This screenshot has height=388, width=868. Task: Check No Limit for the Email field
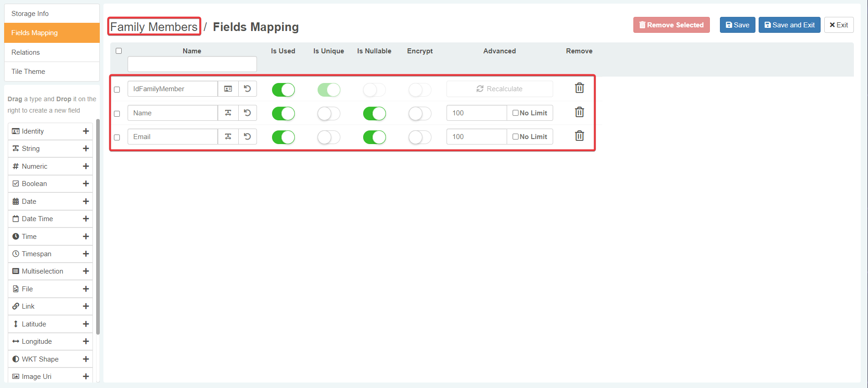click(x=516, y=136)
